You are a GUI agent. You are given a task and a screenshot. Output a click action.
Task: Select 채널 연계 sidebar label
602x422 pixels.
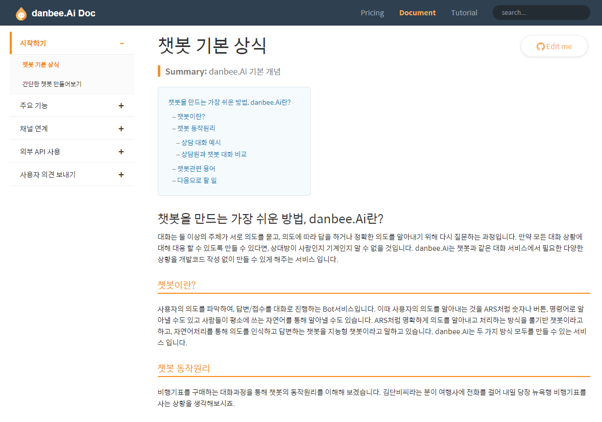coord(34,129)
